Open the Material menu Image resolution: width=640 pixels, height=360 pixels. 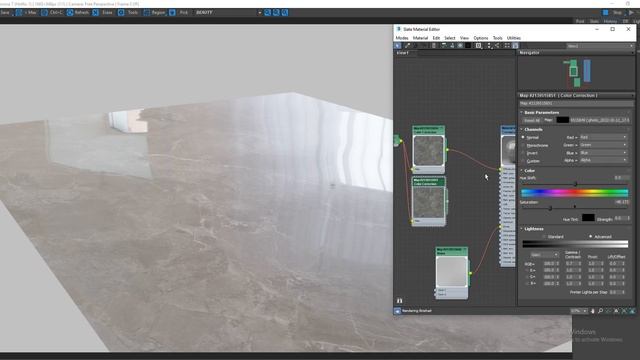pyautogui.click(x=420, y=38)
